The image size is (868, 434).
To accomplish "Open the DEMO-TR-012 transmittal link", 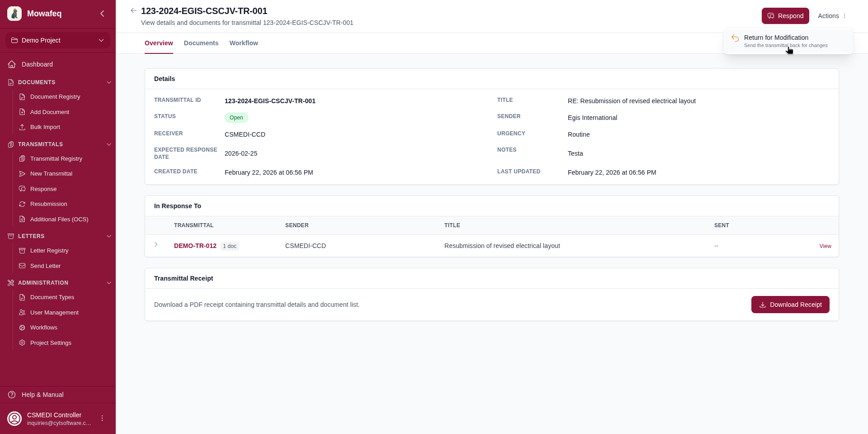I will (x=195, y=246).
